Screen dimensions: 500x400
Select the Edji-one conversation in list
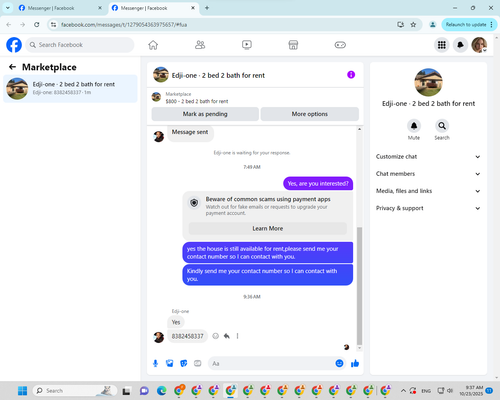(x=70, y=89)
